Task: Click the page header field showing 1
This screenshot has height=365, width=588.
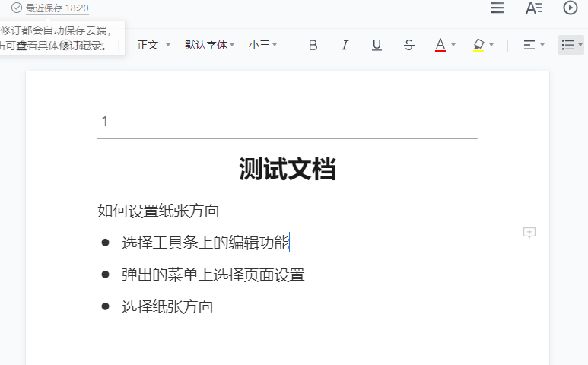Action: pos(287,122)
